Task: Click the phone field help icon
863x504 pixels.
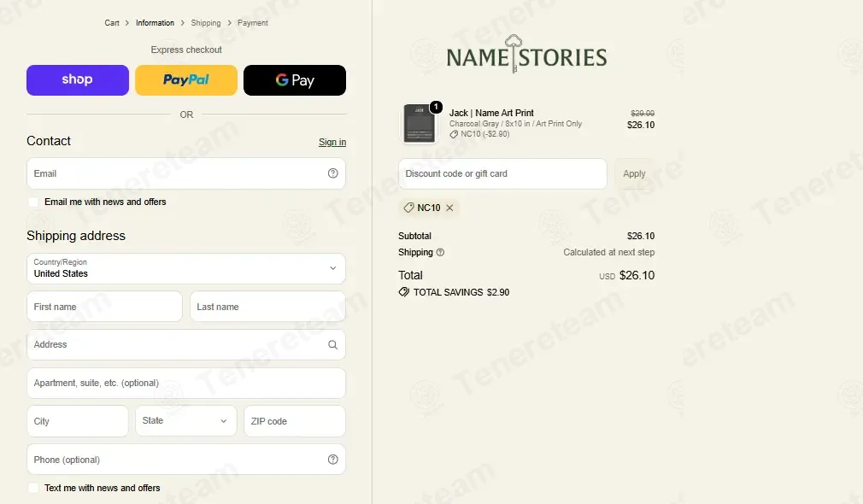Action: point(333,460)
